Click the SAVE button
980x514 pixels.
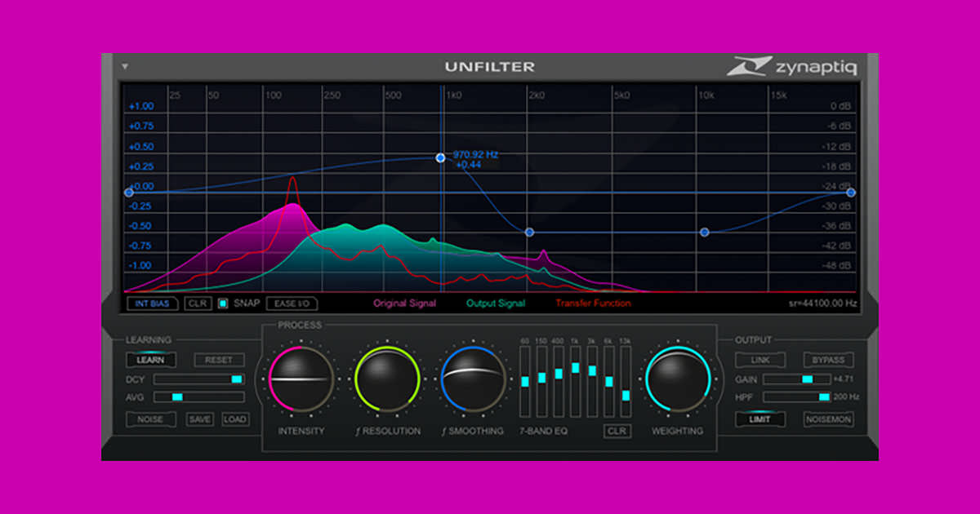pyautogui.click(x=199, y=419)
